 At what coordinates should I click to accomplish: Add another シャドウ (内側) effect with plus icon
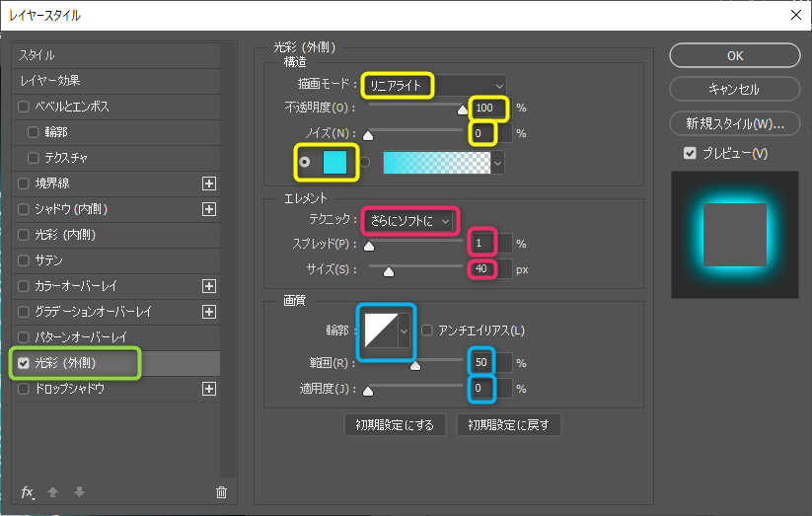point(209,209)
